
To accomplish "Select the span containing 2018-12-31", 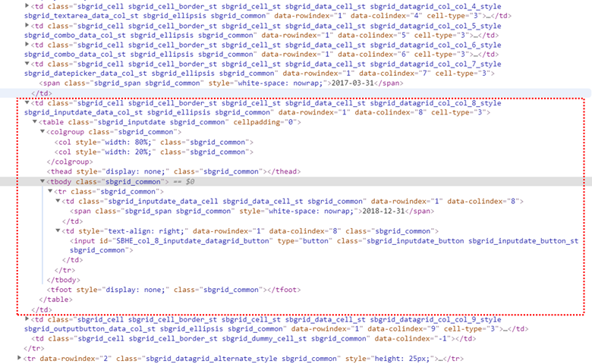I will coord(252,212).
